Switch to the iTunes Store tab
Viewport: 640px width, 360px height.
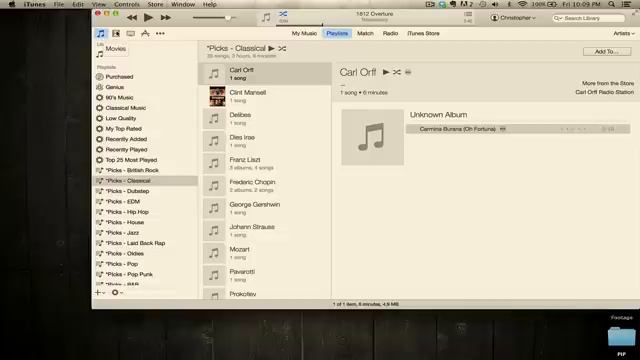pos(423,33)
